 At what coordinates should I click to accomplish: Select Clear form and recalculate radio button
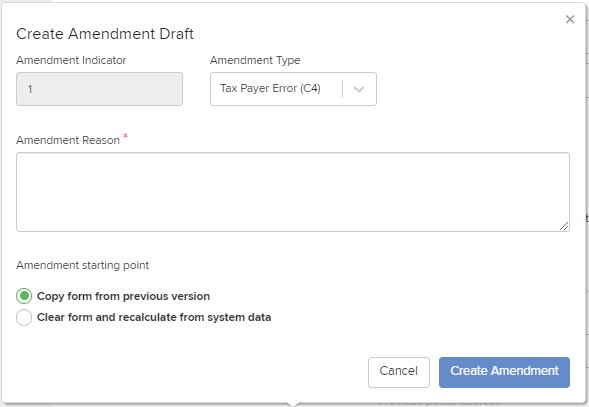click(x=24, y=317)
